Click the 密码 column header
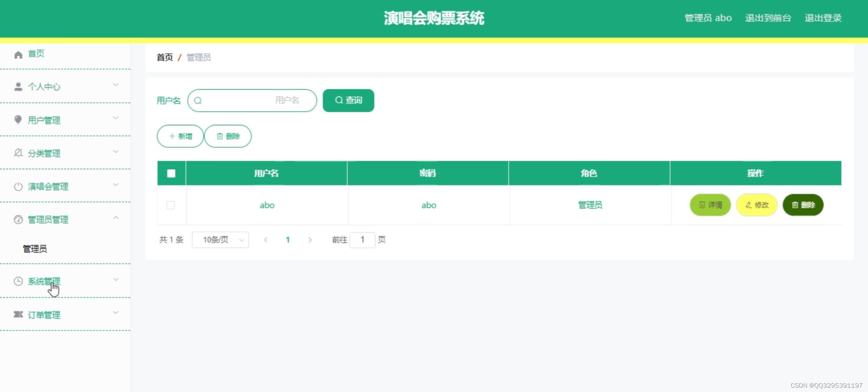868x392 pixels. (428, 173)
